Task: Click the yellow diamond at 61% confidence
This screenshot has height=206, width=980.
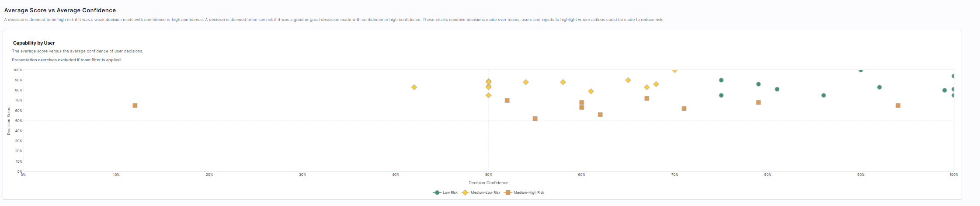Action: coord(591,91)
